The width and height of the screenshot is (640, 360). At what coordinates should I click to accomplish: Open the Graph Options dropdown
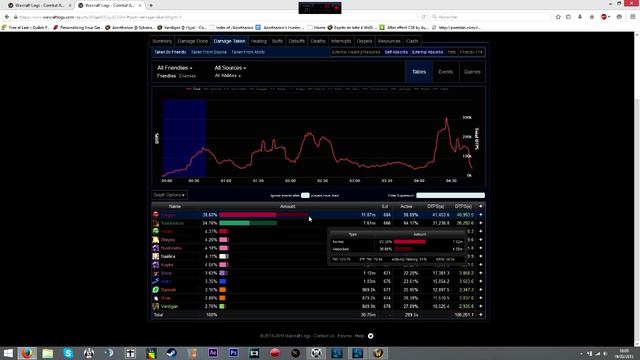(169, 195)
